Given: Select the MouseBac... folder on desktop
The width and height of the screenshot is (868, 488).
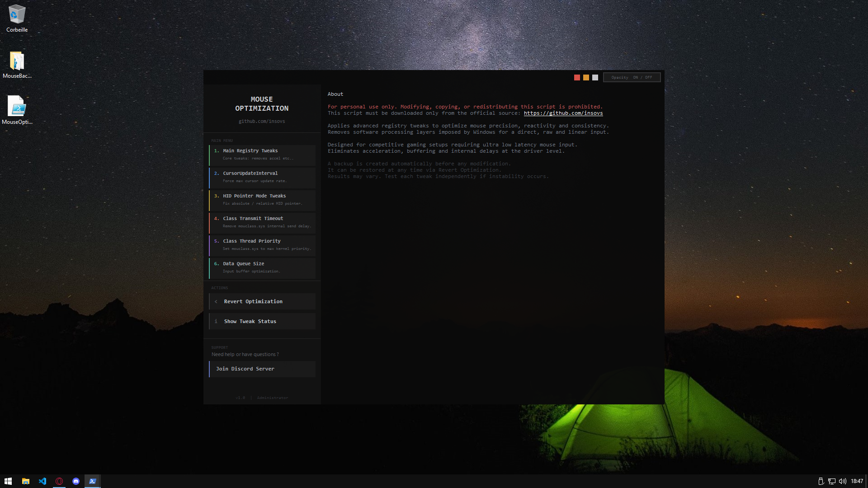Looking at the screenshot, I should [17, 61].
